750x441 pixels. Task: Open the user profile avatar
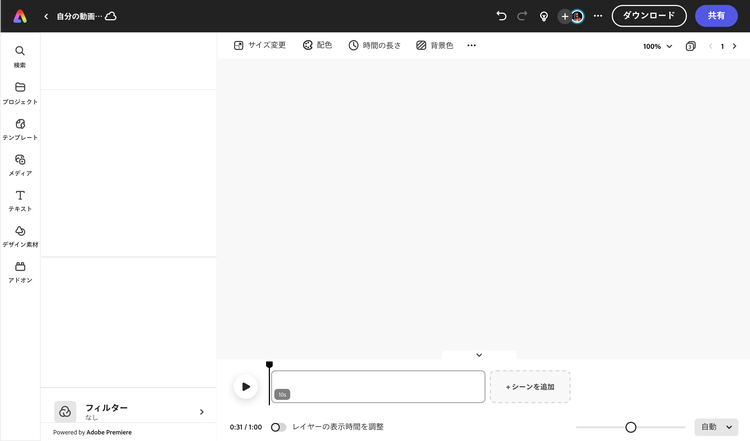(x=577, y=16)
